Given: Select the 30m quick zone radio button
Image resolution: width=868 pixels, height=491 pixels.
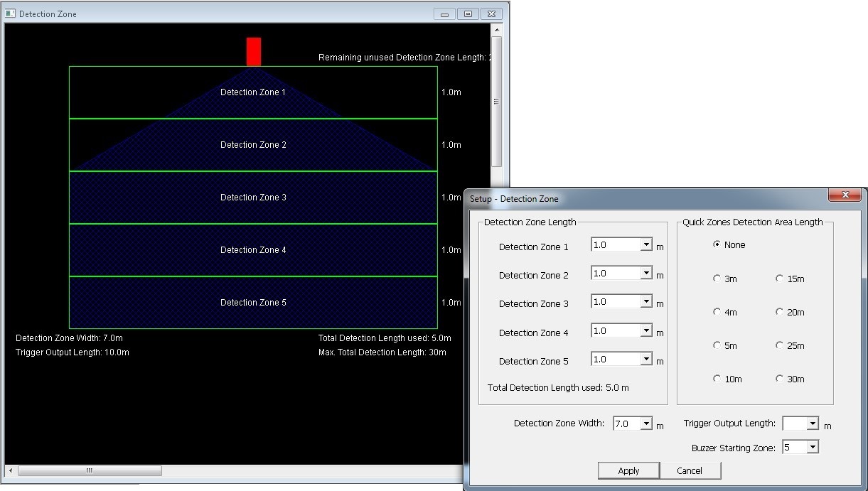Looking at the screenshot, I should point(779,379).
